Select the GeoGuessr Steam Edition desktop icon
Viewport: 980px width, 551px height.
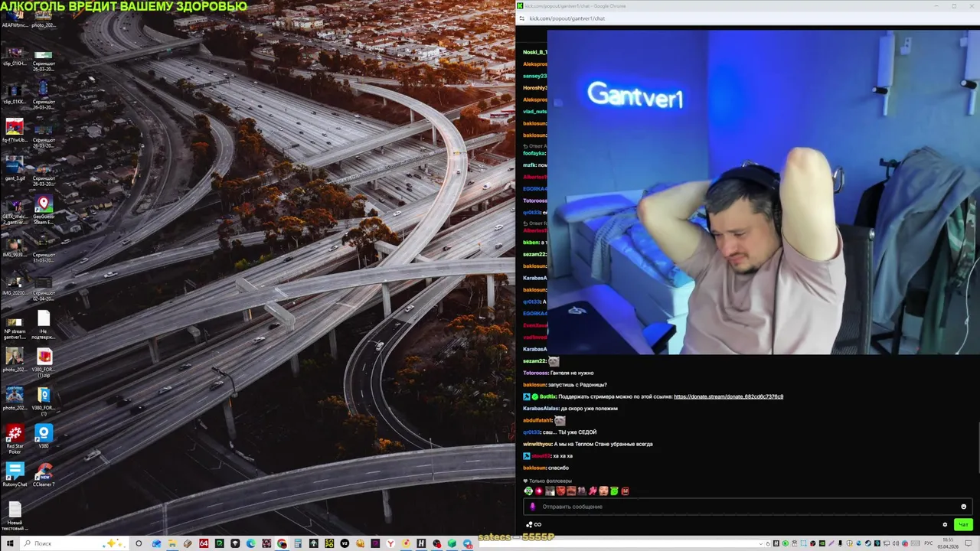44,210
